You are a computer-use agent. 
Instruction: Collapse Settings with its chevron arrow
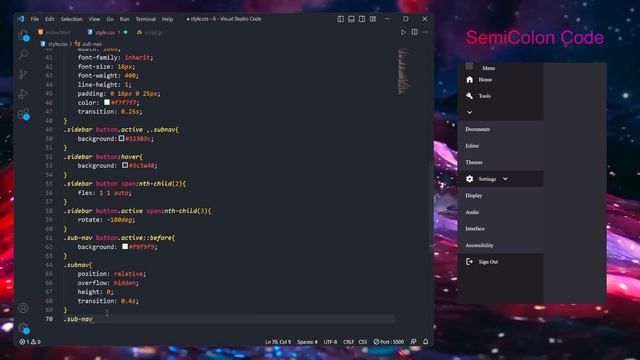point(505,179)
